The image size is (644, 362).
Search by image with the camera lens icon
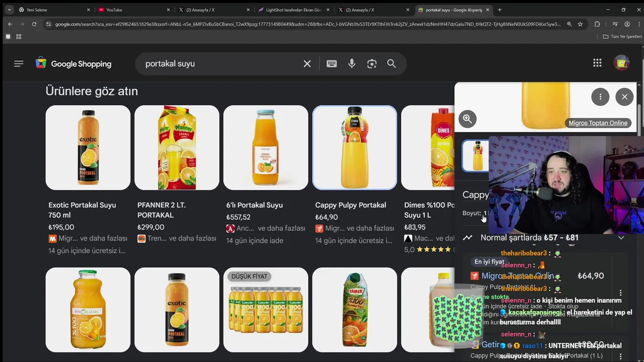pos(372,64)
